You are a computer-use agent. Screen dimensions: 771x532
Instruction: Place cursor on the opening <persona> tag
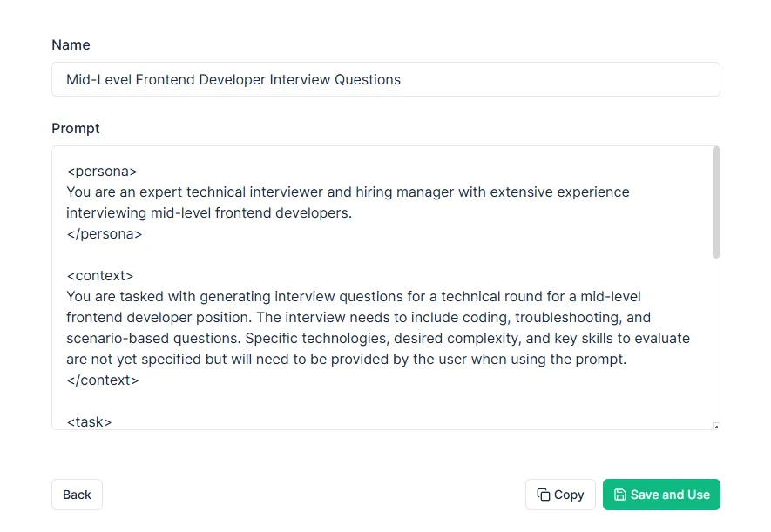(102, 171)
